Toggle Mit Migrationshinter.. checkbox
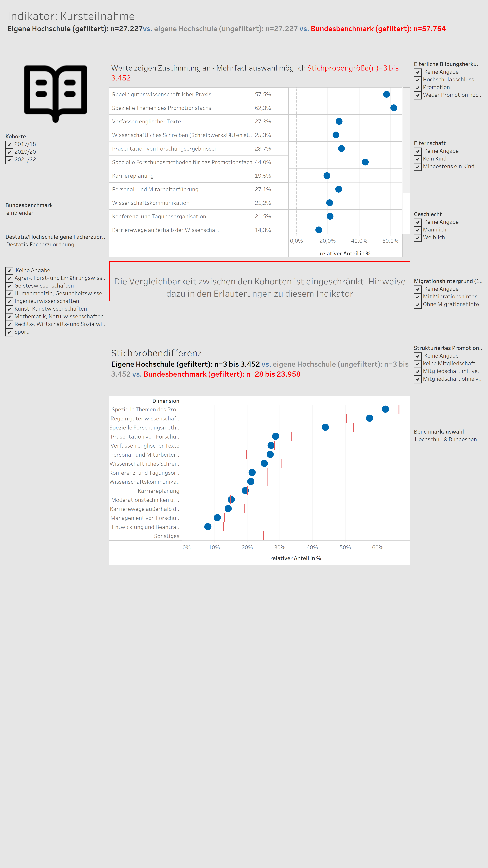This screenshot has width=488, height=868. pyautogui.click(x=418, y=297)
